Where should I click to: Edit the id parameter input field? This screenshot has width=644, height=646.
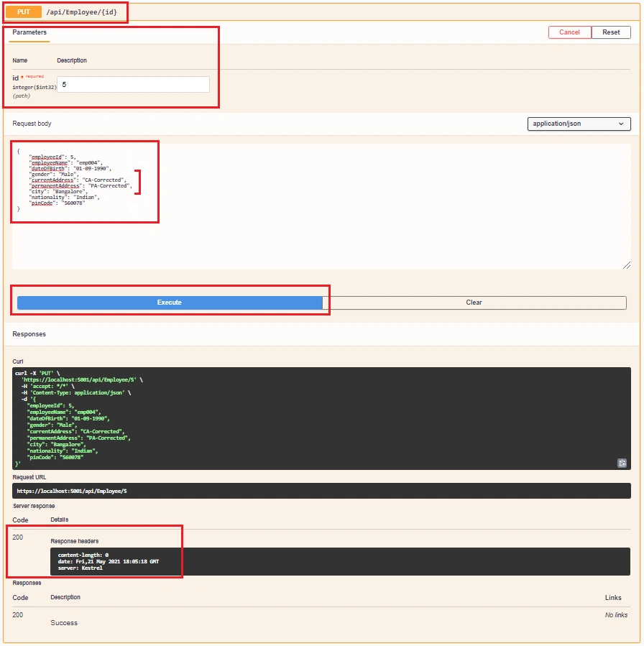tap(133, 85)
